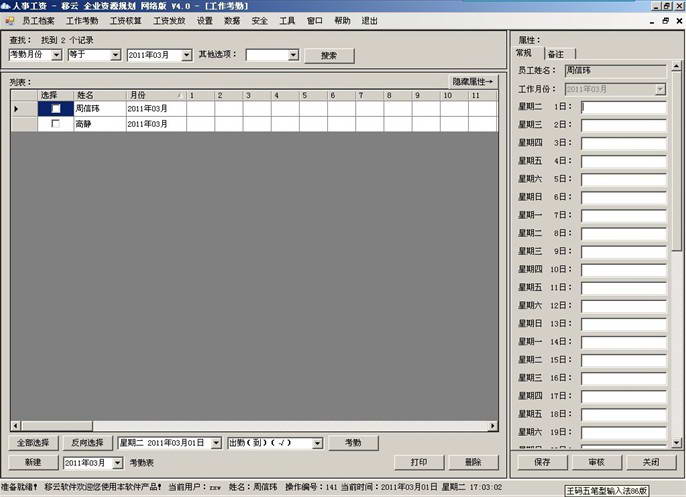Open the 员工档案 menu
The height and width of the screenshot is (497, 686).
(x=38, y=21)
